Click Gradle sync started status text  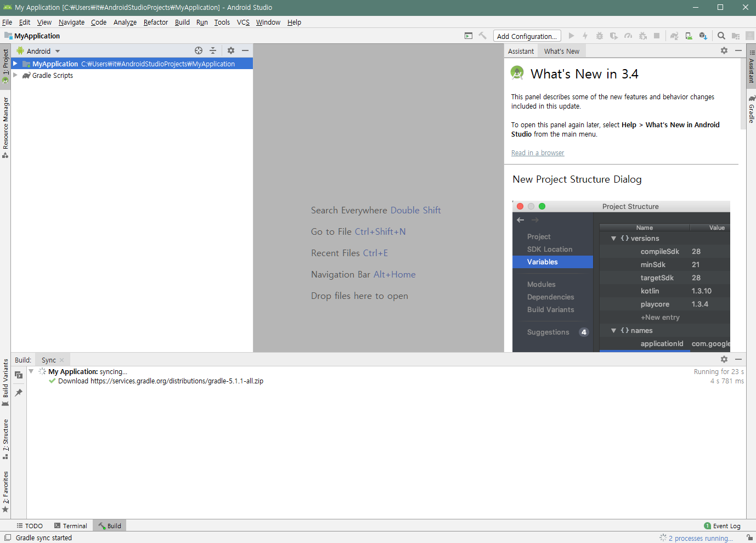coord(44,538)
